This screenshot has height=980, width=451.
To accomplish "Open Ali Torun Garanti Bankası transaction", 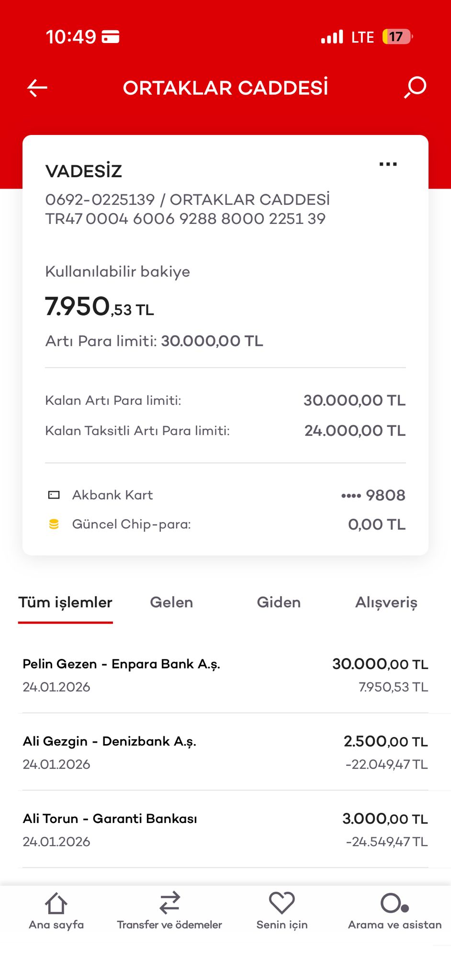I will pos(225,829).
